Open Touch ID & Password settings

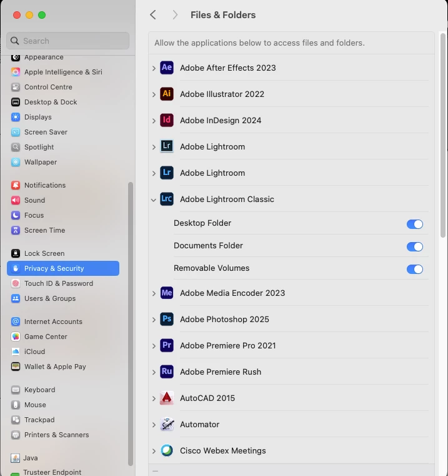[63, 283]
